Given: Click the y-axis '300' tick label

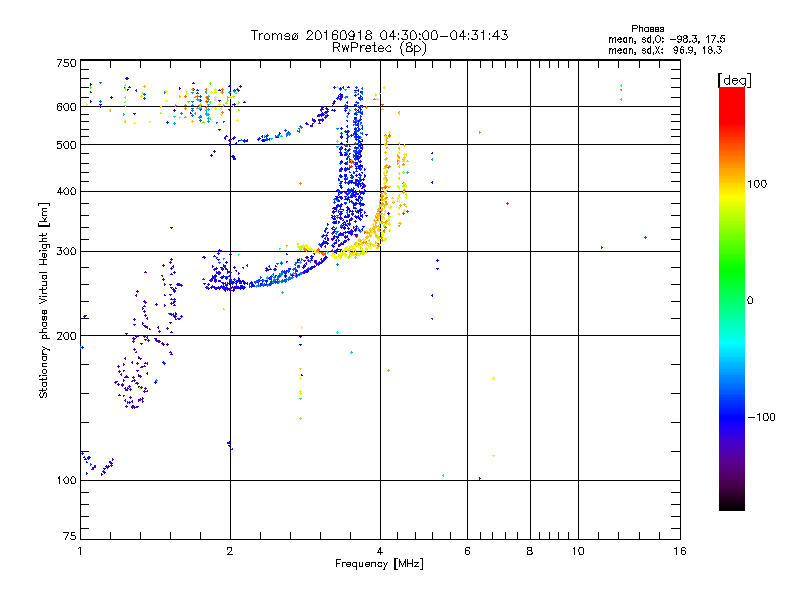Looking at the screenshot, I should pyautogui.click(x=66, y=251).
